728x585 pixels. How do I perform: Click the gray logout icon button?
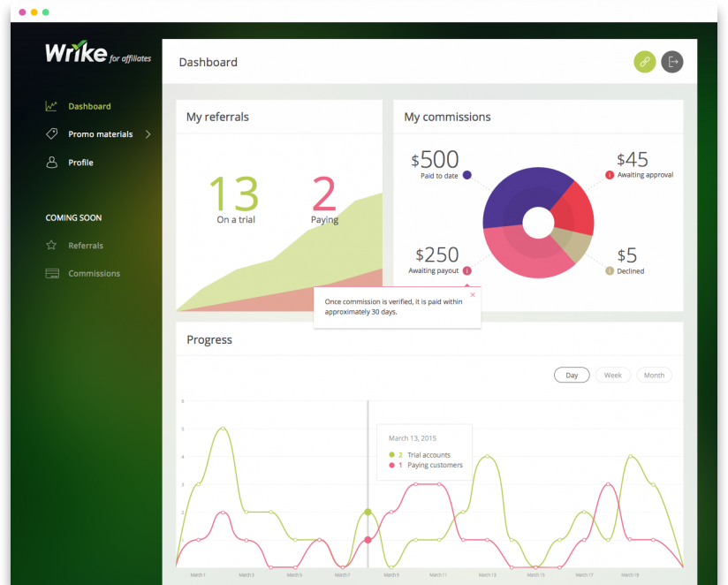672,62
